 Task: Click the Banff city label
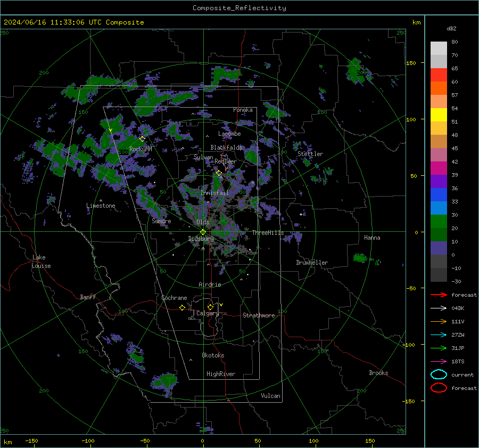88,297
